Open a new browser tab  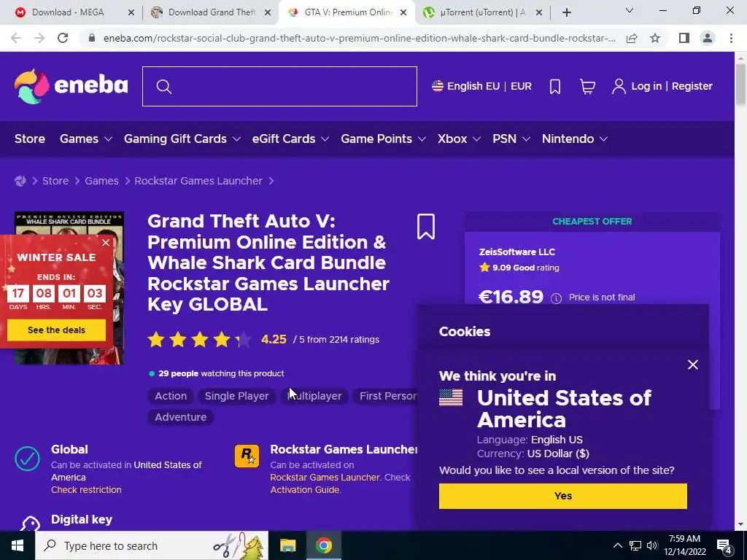point(566,13)
